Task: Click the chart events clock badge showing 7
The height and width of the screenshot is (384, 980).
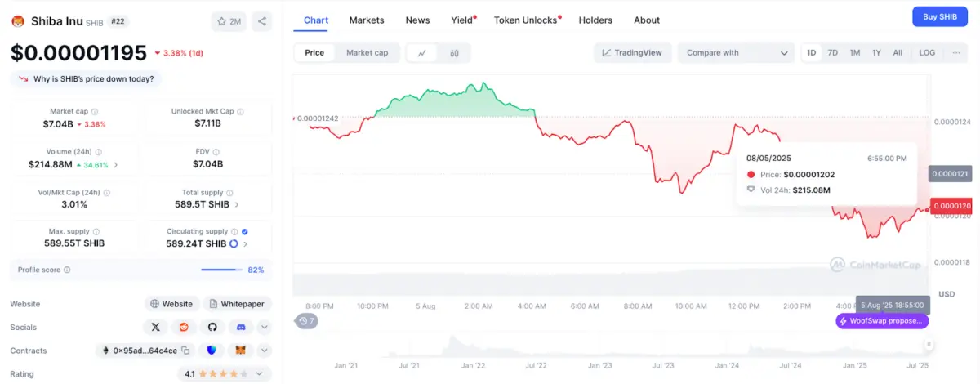Action: pyautogui.click(x=306, y=321)
